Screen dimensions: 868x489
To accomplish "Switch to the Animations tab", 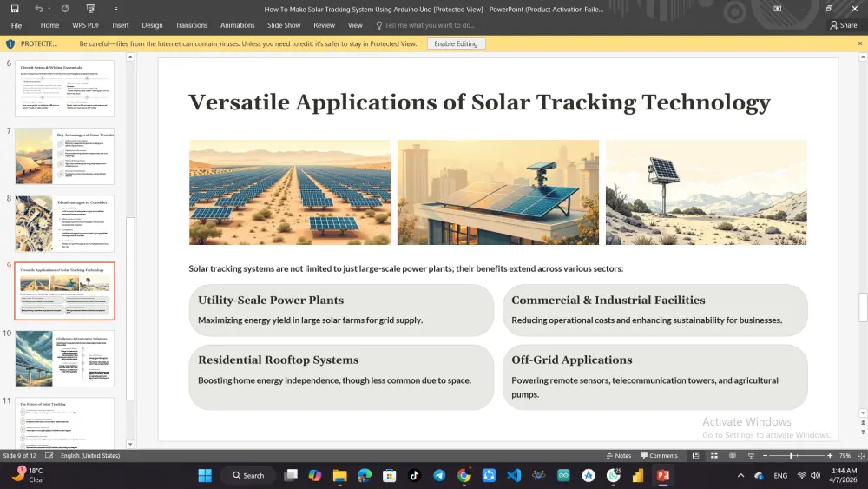I will 237,25.
